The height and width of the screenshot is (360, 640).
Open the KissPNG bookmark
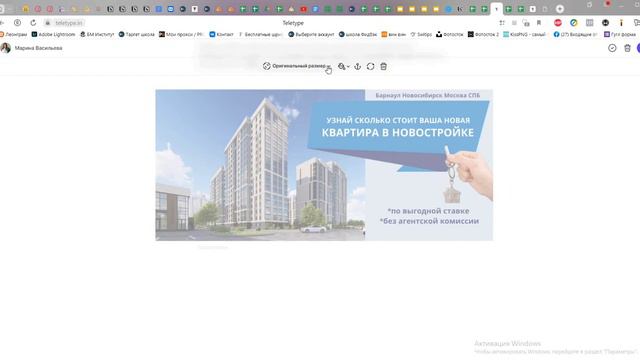524,35
